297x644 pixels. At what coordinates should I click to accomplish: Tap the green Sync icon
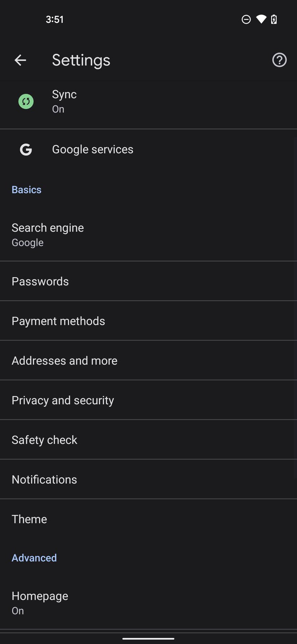pos(26,101)
